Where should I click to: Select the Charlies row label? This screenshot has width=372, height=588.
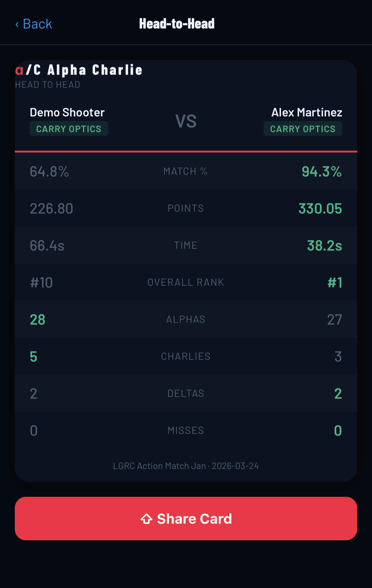click(186, 356)
